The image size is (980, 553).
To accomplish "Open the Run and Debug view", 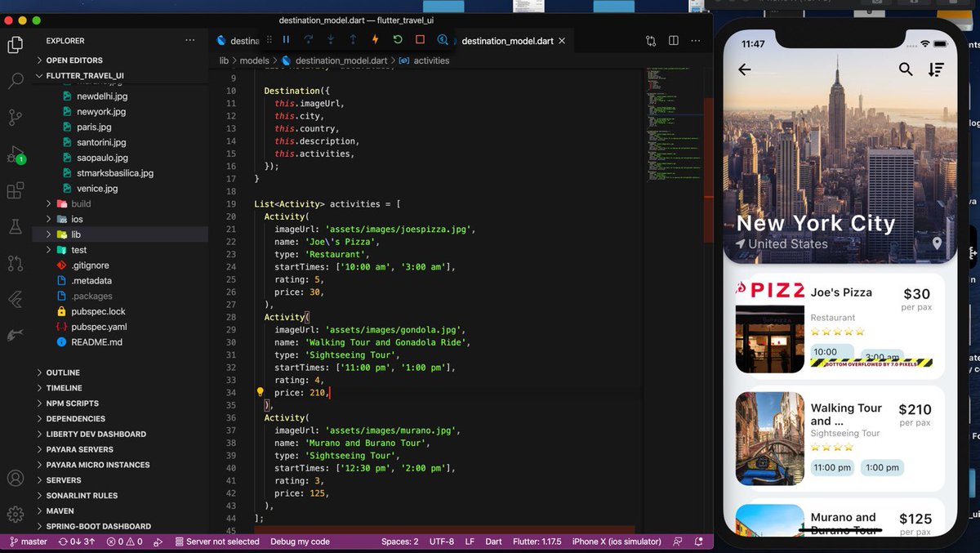I will [16, 154].
